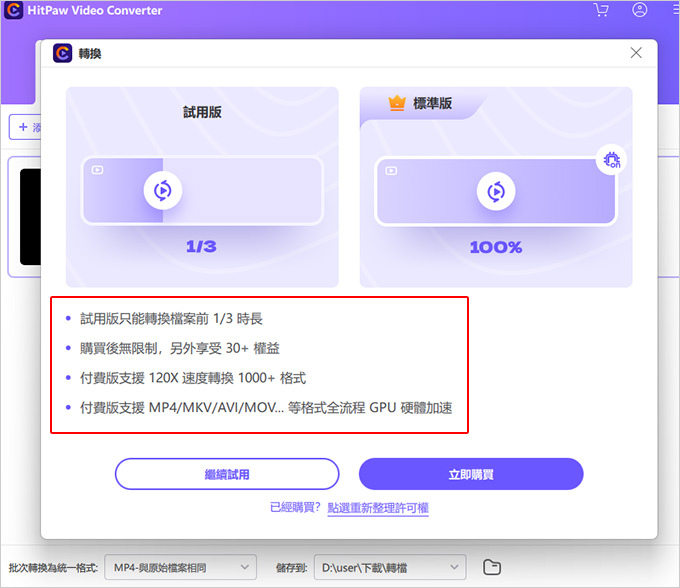Click the HitPaw logo in title bar
The image size is (680, 588).
pyautogui.click(x=13, y=10)
